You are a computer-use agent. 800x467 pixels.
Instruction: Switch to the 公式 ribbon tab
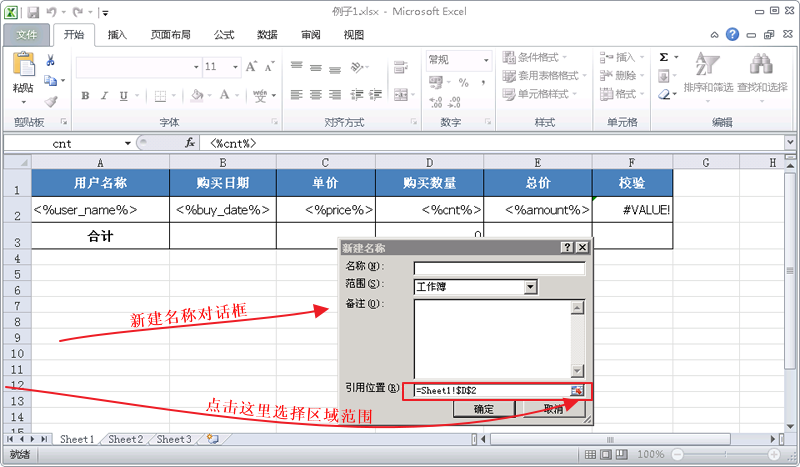(224, 35)
